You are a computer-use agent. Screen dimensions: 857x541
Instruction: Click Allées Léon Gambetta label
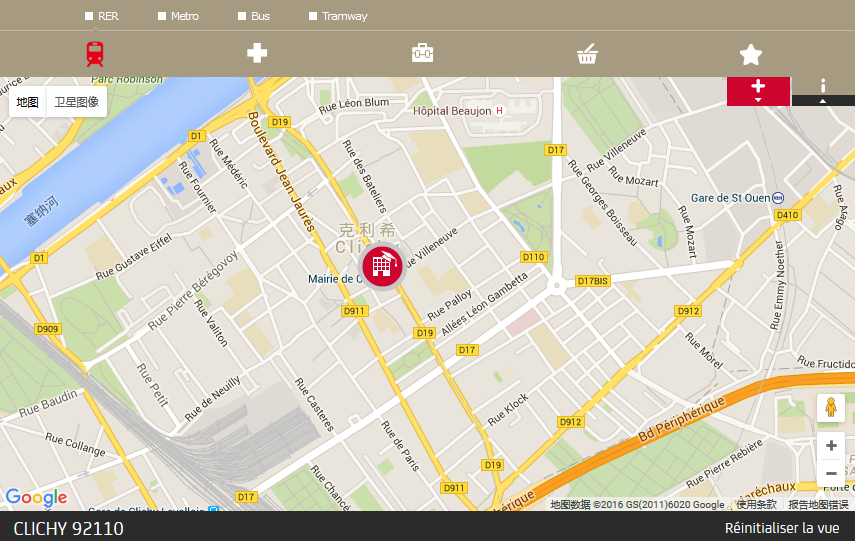(x=484, y=304)
